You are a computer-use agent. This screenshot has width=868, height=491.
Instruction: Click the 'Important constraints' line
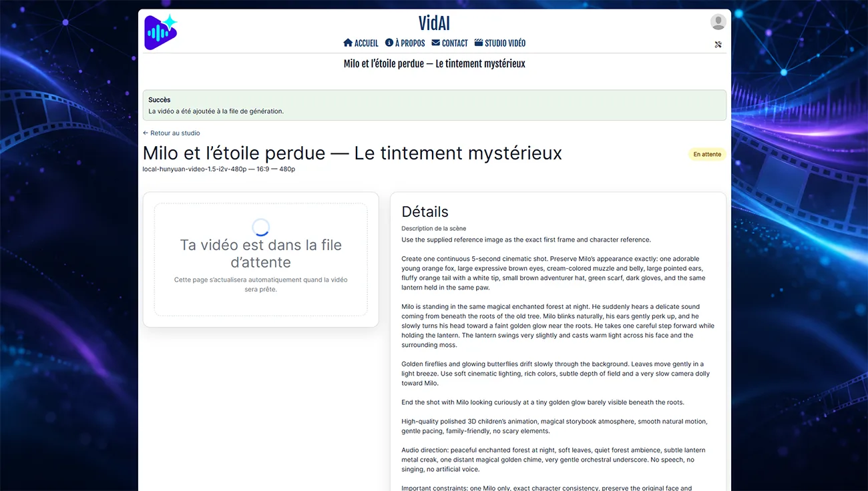pyautogui.click(x=547, y=488)
